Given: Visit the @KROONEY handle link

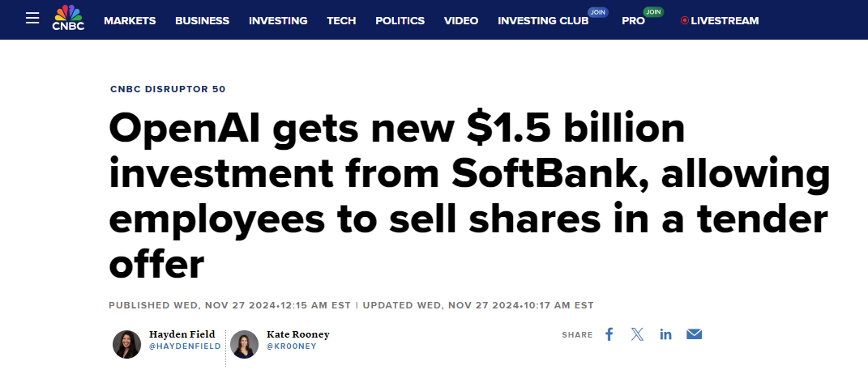Looking at the screenshot, I should tap(293, 346).
